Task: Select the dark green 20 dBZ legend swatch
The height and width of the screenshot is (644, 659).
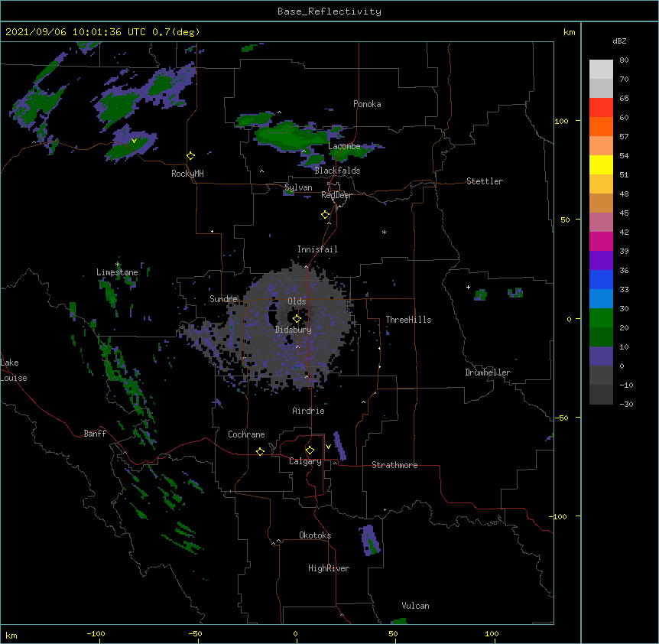Action: pyautogui.click(x=601, y=337)
